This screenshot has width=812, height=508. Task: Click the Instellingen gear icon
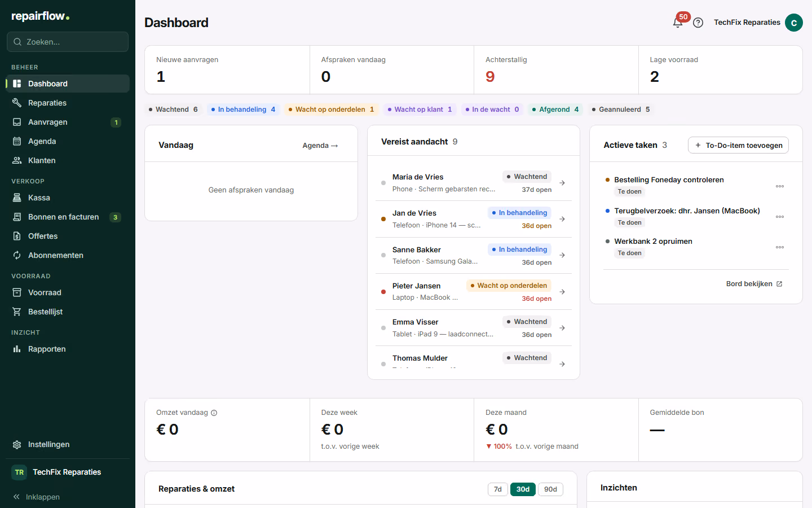click(17, 445)
